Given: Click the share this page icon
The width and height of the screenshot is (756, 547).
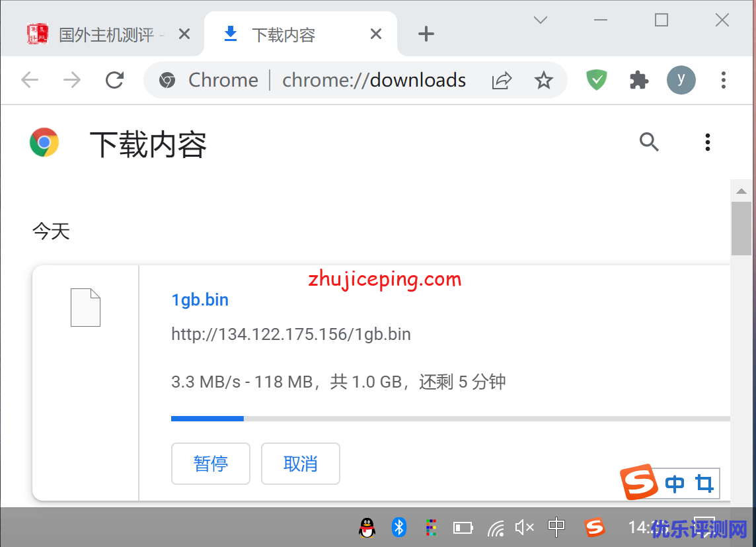Looking at the screenshot, I should pos(502,81).
